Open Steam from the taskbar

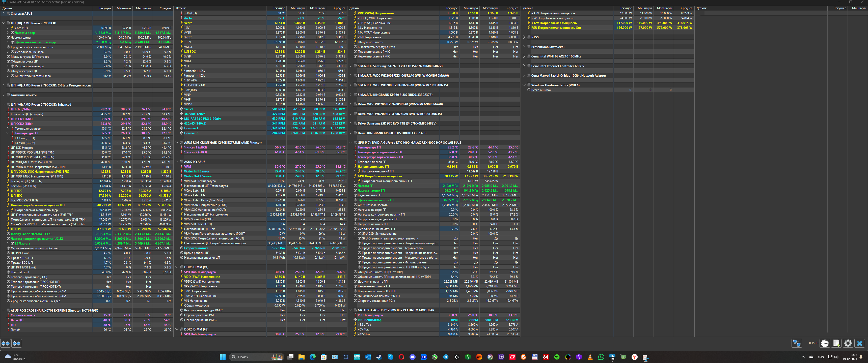pos(379,357)
